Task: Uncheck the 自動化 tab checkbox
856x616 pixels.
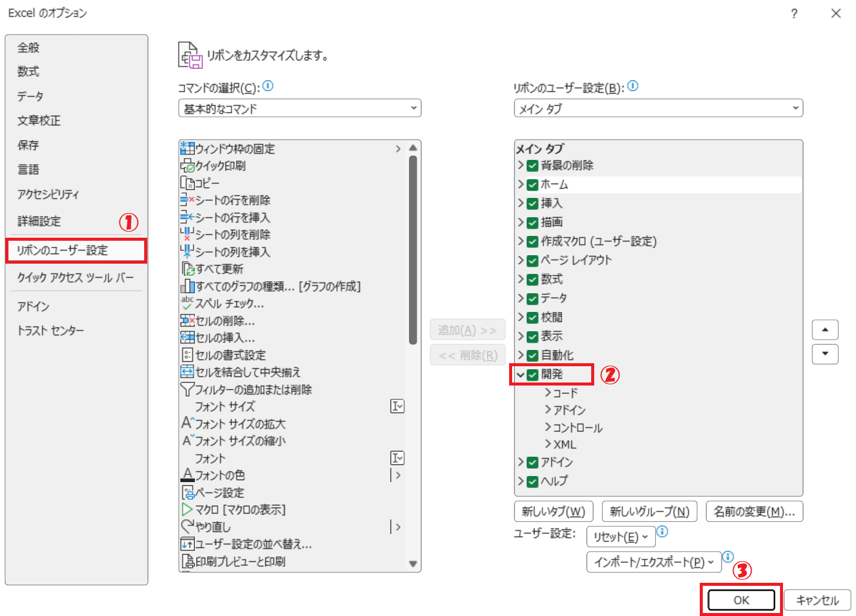Action: [532, 355]
